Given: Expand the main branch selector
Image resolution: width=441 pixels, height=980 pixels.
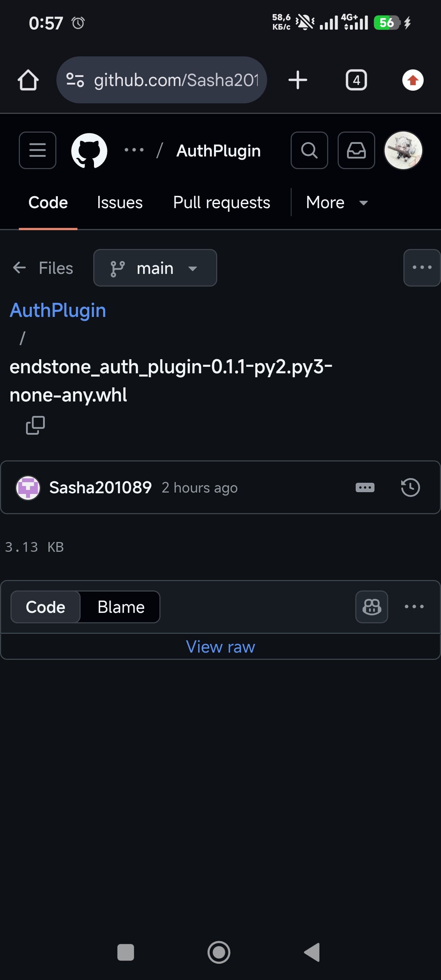Looking at the screenshot, I should pos(155,268).
